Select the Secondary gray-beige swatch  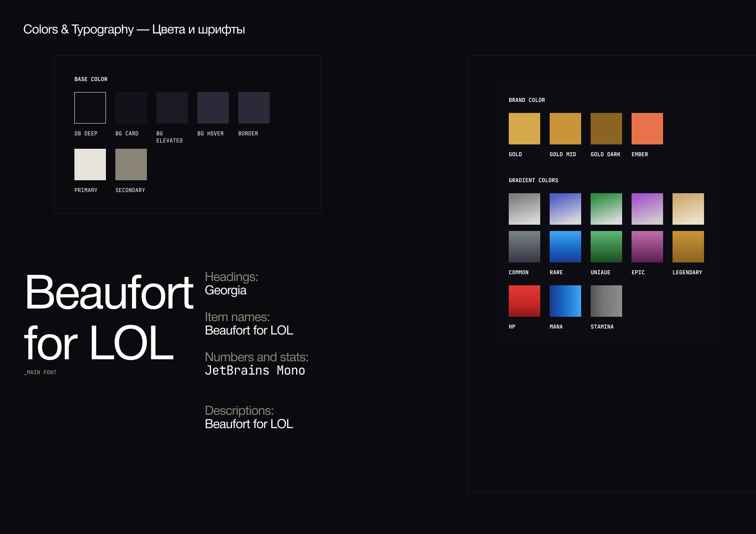131,164
